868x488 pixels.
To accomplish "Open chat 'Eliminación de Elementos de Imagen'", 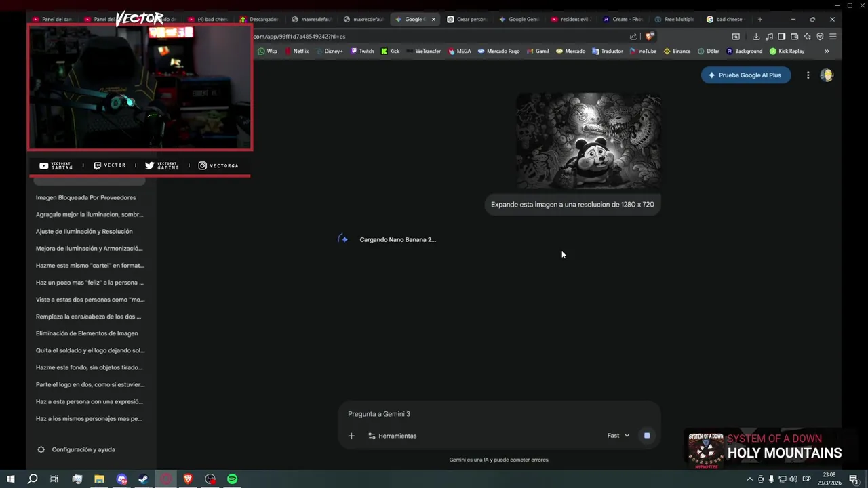I will [x=87, y=333].
